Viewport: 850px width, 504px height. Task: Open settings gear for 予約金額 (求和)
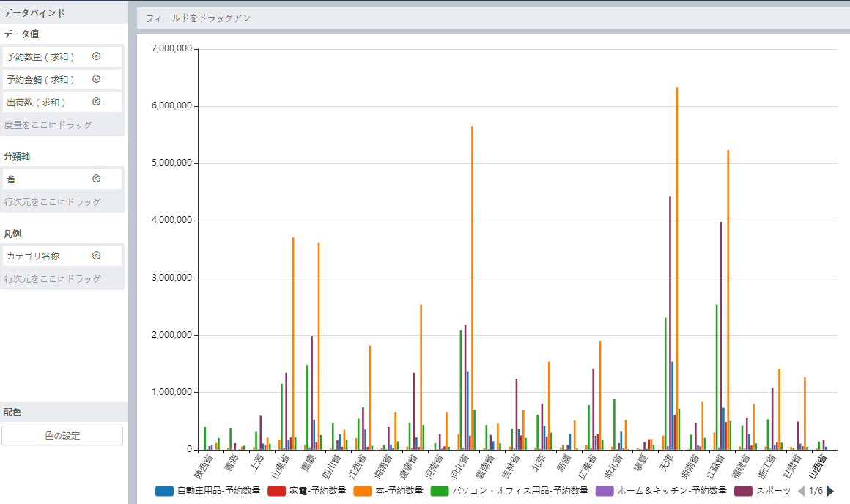pos(97,79)
